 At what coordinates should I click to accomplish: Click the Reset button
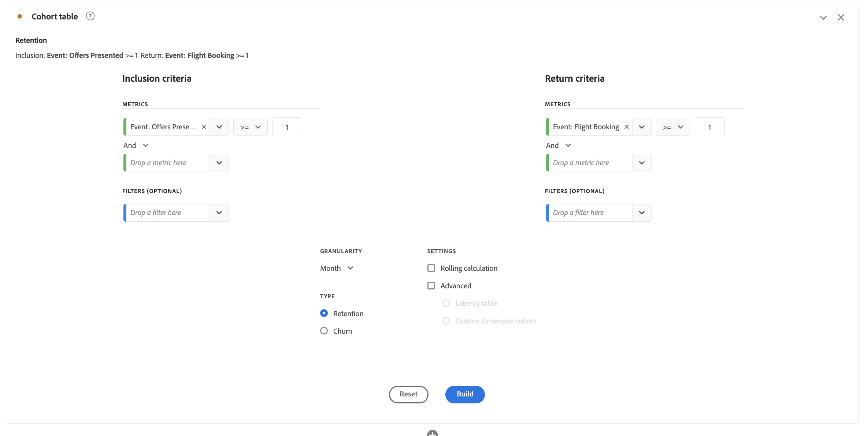409,394
